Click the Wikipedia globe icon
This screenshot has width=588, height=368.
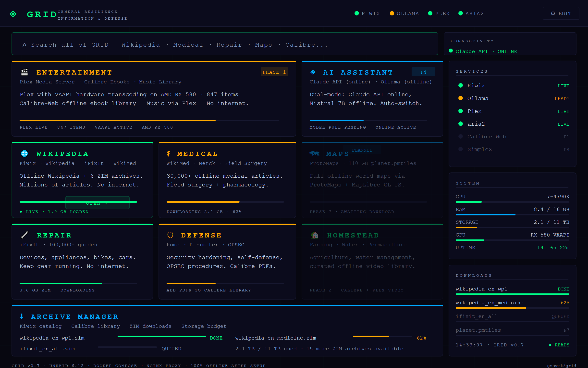[24, 154]
